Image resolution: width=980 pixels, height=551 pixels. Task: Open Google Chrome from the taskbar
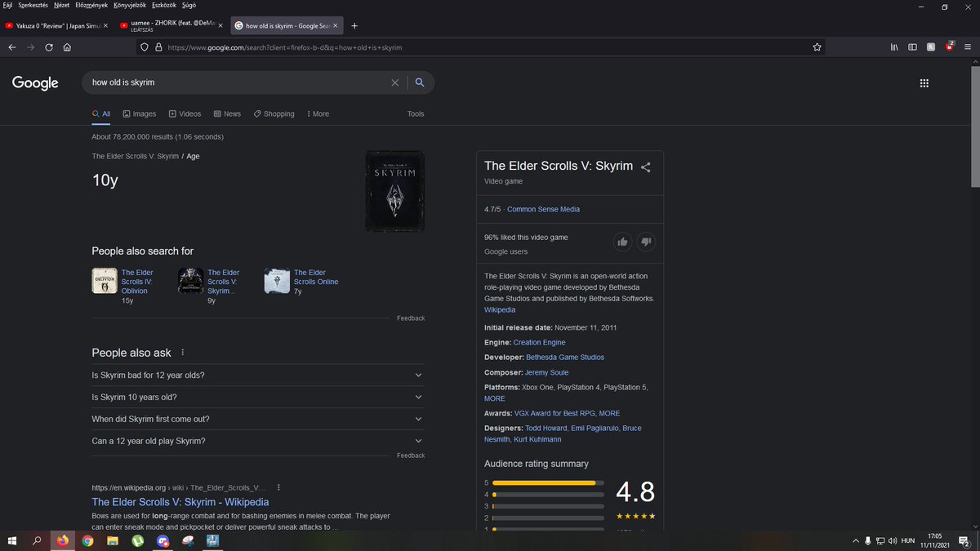click(87, 540)
